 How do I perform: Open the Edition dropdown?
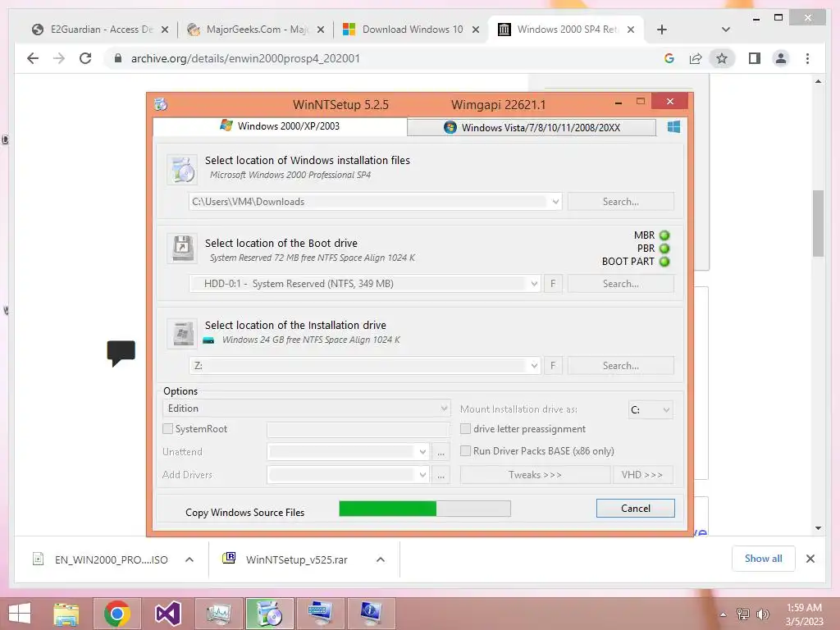[306, 409]
